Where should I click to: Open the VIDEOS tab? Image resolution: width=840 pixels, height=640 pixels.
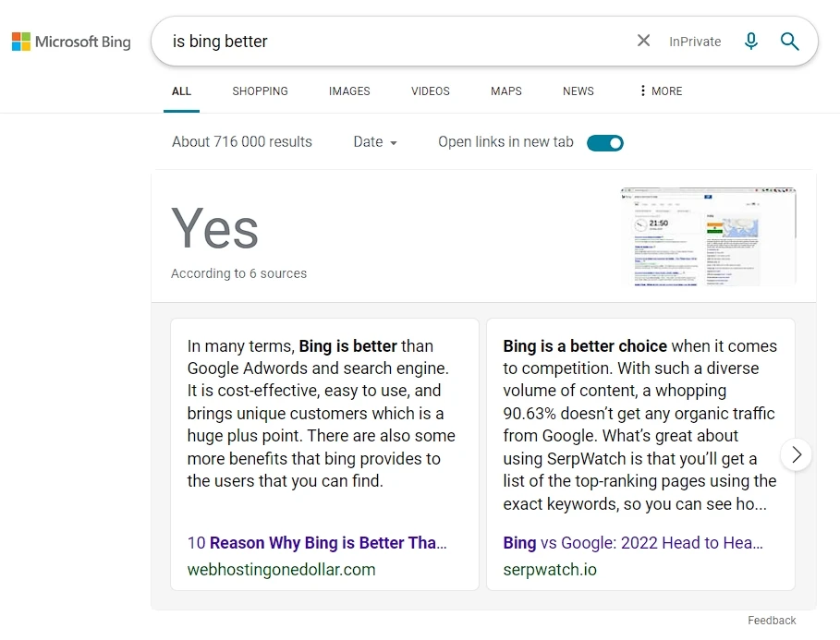(431, 91)
